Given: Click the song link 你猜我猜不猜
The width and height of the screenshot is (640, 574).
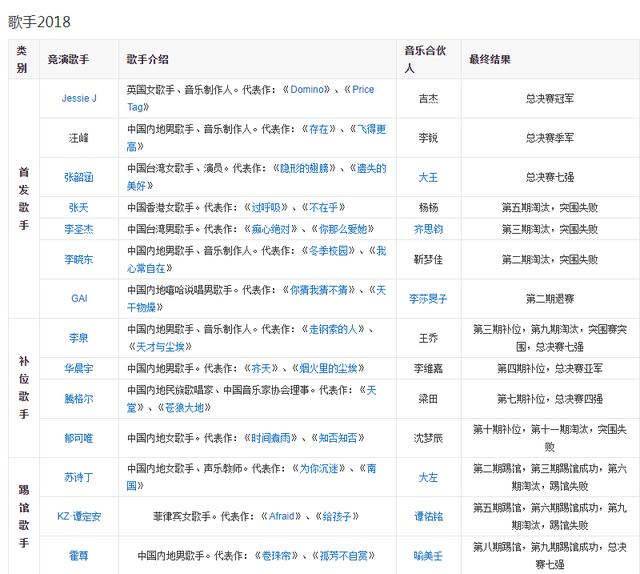Looking at the screenshot, I should point(319,290).
